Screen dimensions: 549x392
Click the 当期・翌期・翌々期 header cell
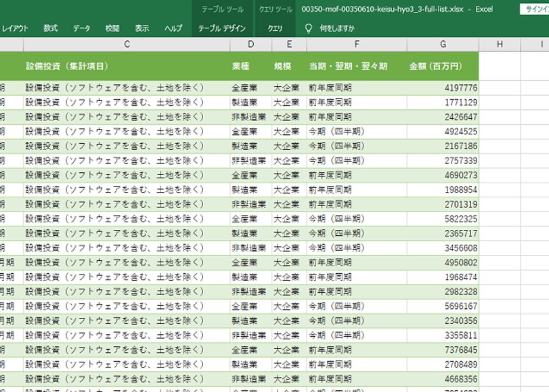click(x=356, y=66)
